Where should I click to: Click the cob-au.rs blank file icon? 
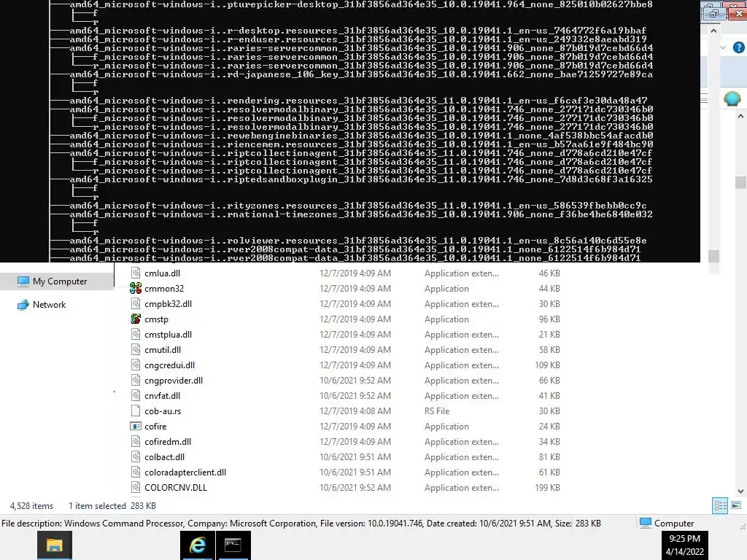coord(135,411)
